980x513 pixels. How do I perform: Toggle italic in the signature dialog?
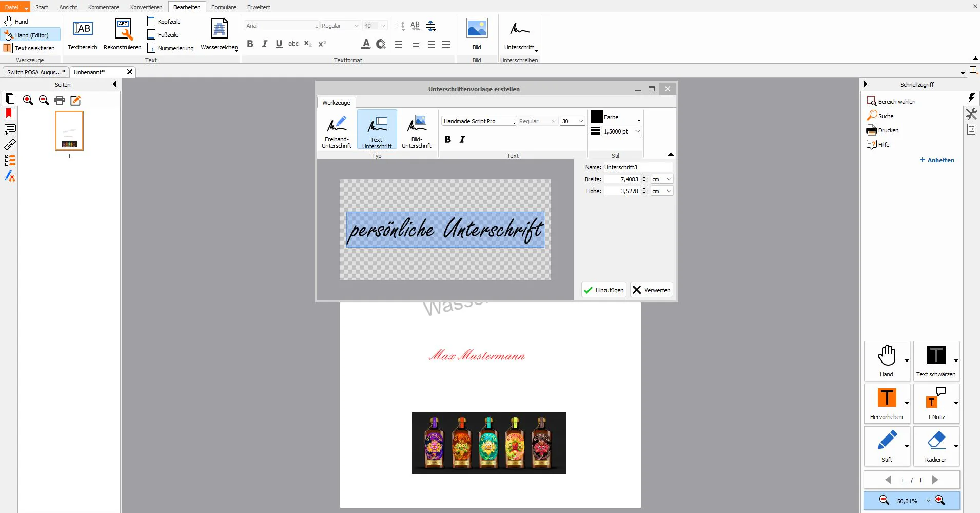(462, 139)
